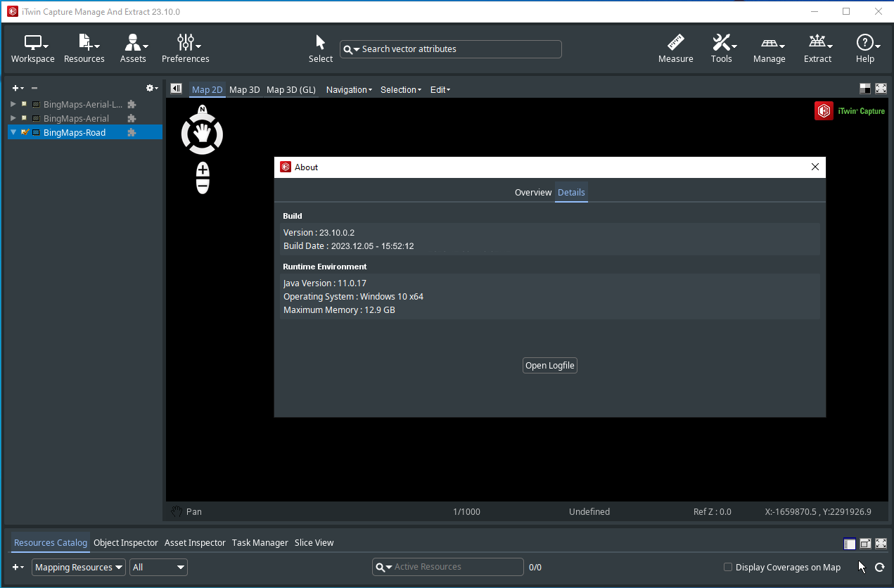Click the Active Resources search magnifier
The image size is (894, 588).
(383, 567)
